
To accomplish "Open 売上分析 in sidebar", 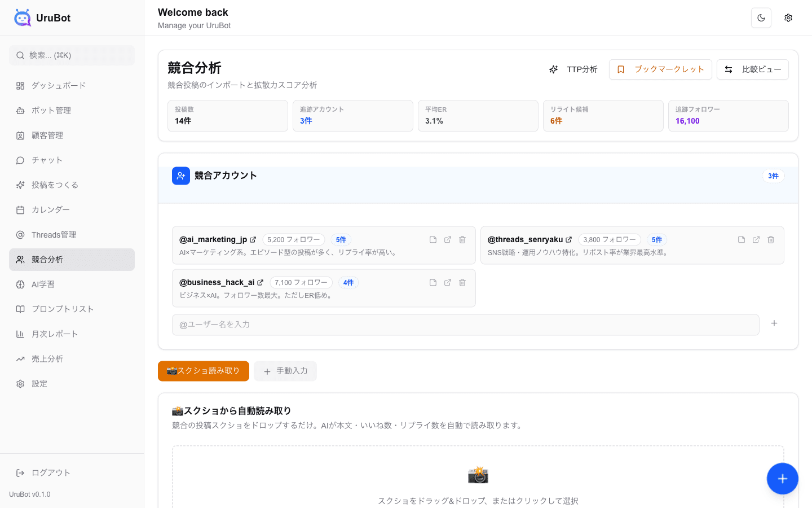I will 72,359.
